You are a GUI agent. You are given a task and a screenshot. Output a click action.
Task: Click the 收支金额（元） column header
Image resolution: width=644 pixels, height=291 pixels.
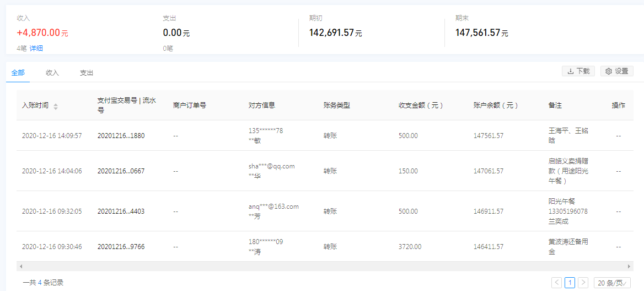pos(421,105)
